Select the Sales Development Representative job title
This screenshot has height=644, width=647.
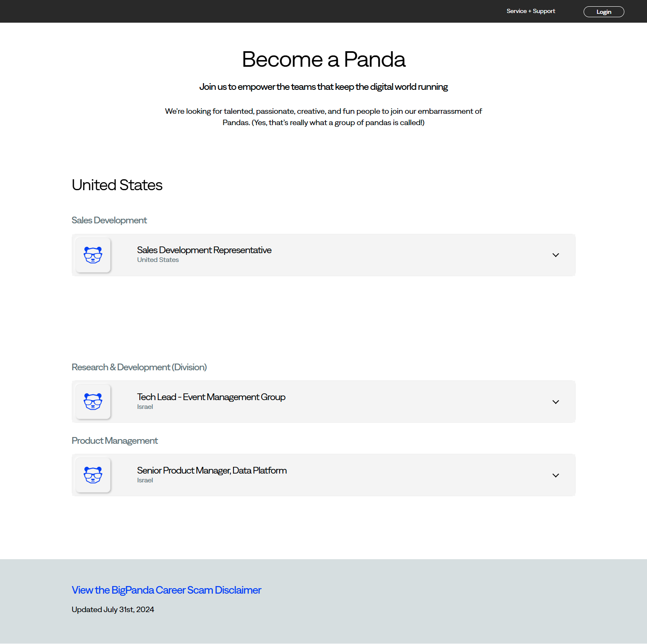[x=204, y=250]
